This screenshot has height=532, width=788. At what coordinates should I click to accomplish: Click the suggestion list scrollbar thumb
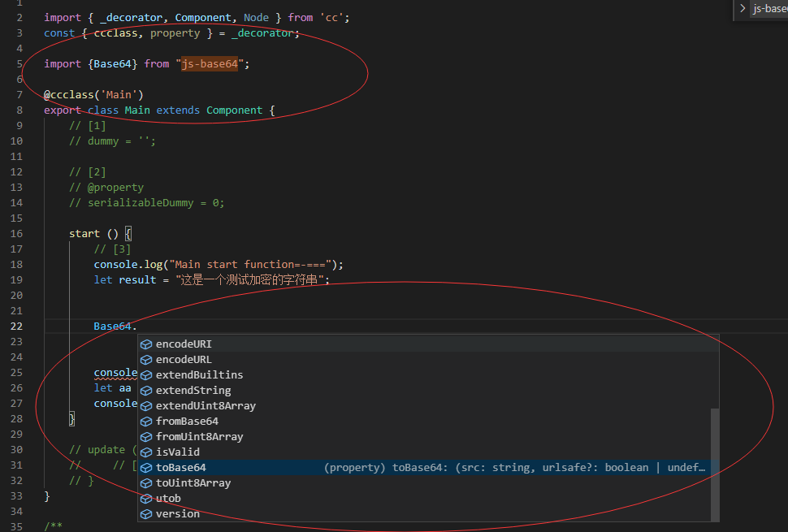click(x=715, y=465)
